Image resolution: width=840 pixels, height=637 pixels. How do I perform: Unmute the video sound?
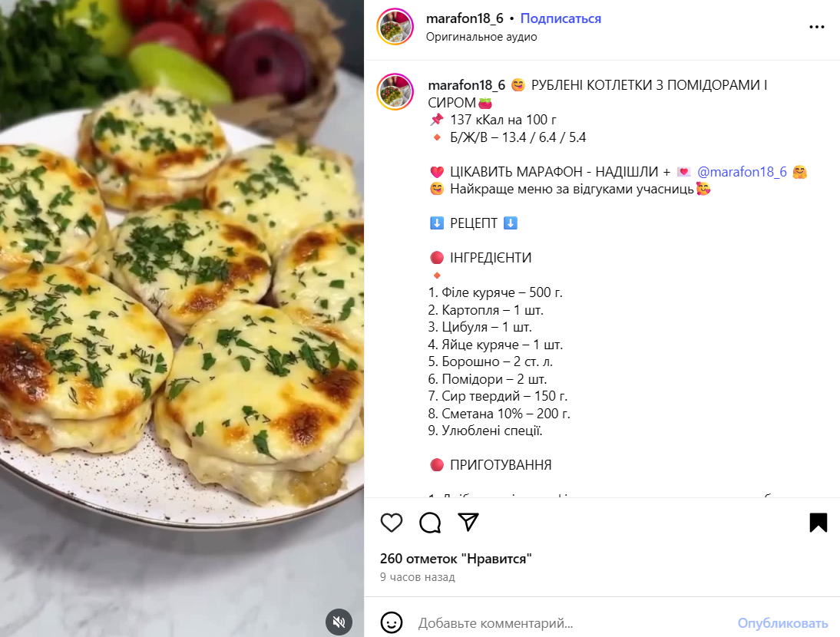[x=339, y=622]
